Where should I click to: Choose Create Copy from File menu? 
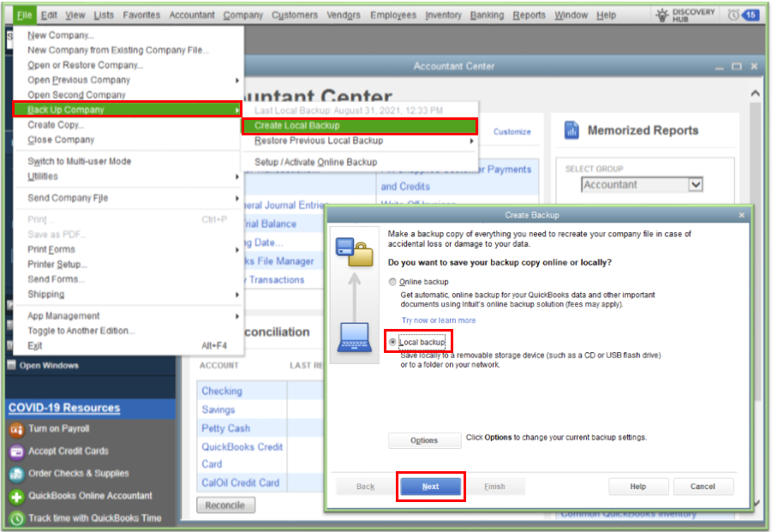pos(56,125)
